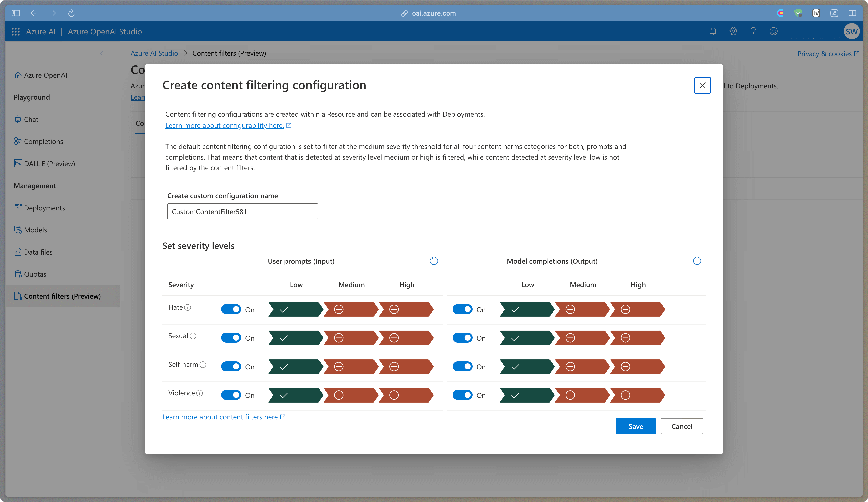Set Violence output severity to High

pos(638,395)
